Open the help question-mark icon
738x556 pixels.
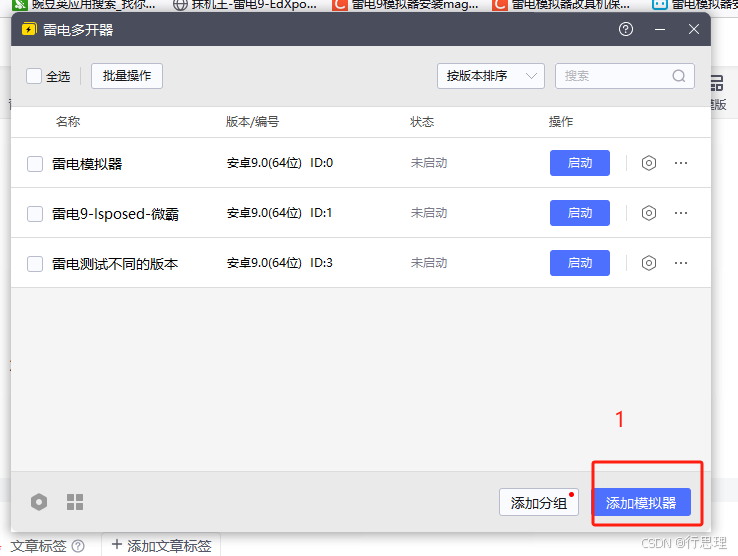click(626, 29)
